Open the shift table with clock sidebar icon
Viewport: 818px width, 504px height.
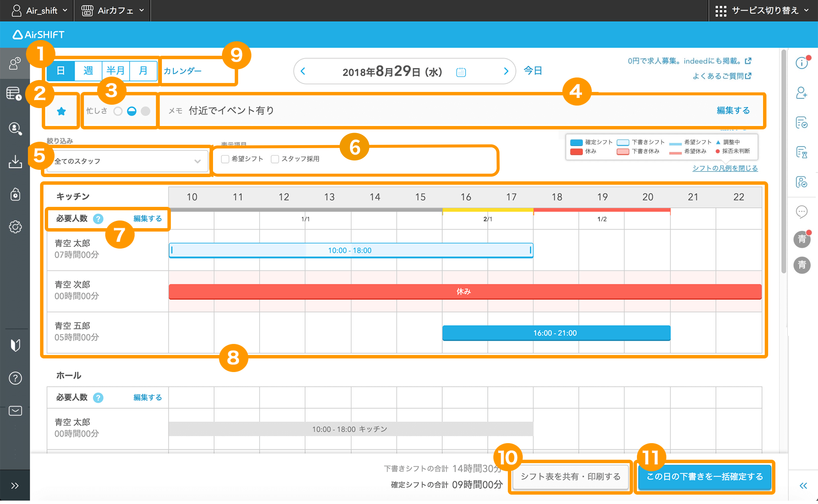coord(14,94)
